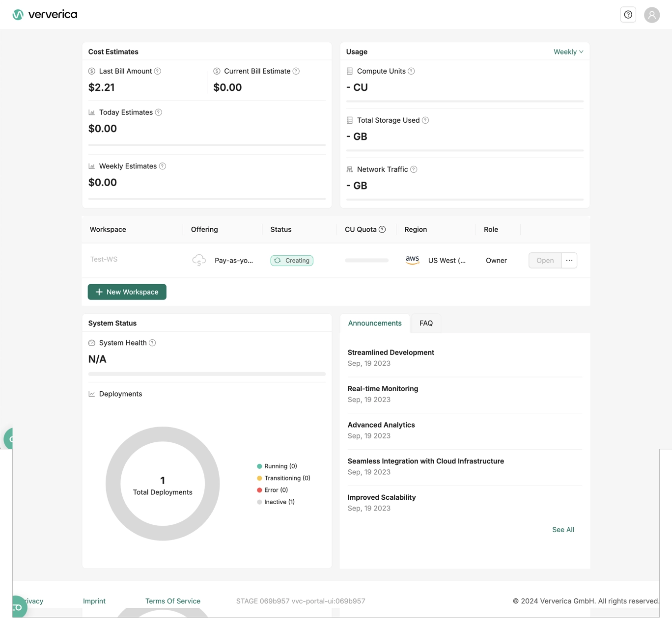Switch to the Announcements tab
This screenshot has height=621, width=672.
pos(375,323)
